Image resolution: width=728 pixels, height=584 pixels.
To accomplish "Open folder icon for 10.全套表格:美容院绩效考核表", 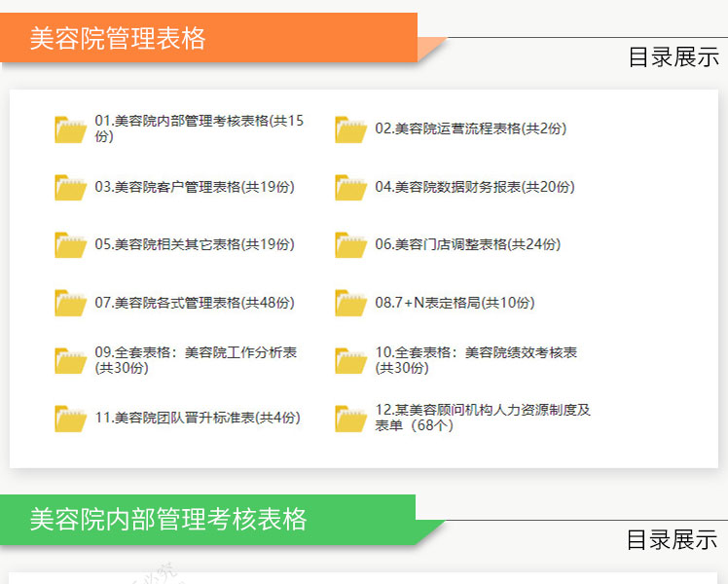I will coord(351,360).
